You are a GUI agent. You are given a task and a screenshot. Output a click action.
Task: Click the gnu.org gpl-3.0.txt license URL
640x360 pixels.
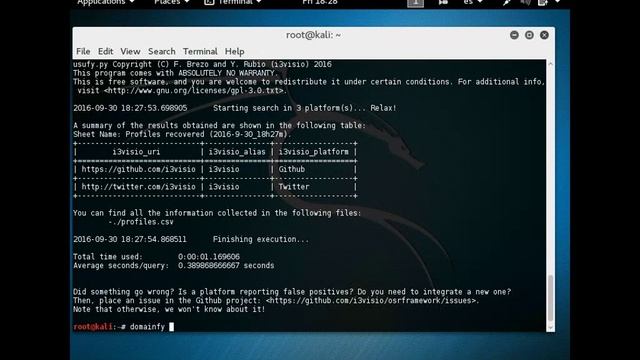click(x=195, y=91)
